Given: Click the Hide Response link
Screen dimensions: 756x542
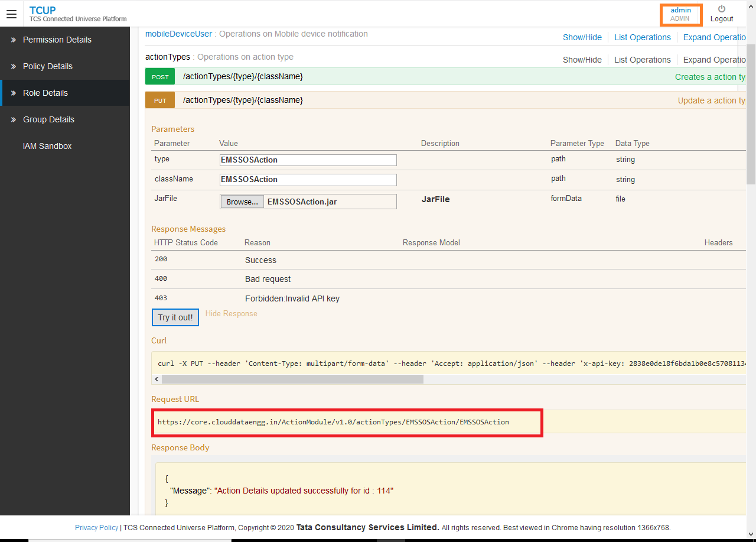Looking at the screenshot, I should coord(232,313).
